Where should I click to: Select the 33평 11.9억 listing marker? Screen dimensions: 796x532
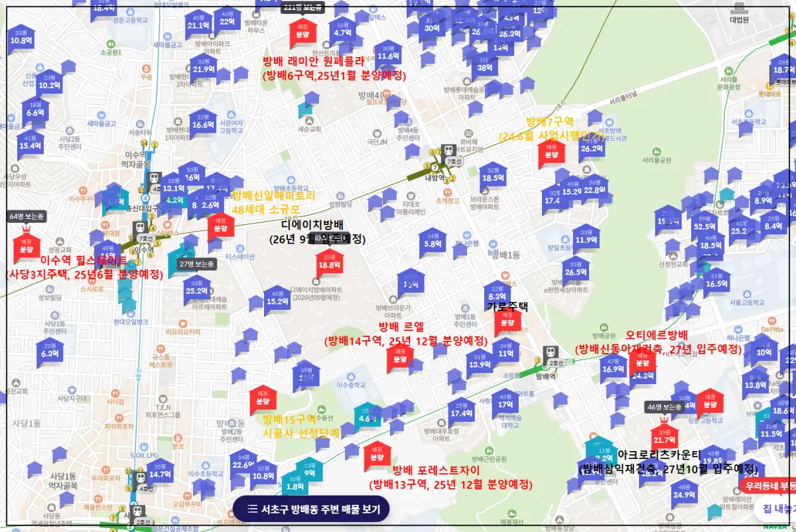tap(586, 239)
